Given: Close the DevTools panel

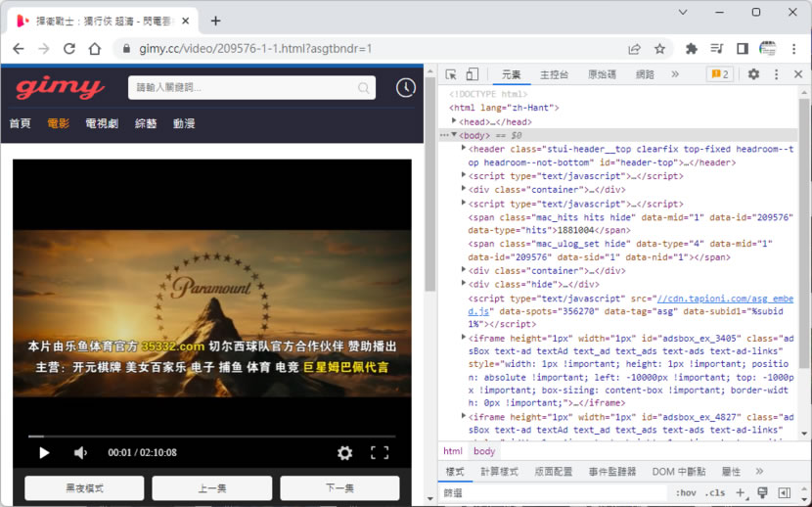Looking at the screenshot, I should [798, 74].
